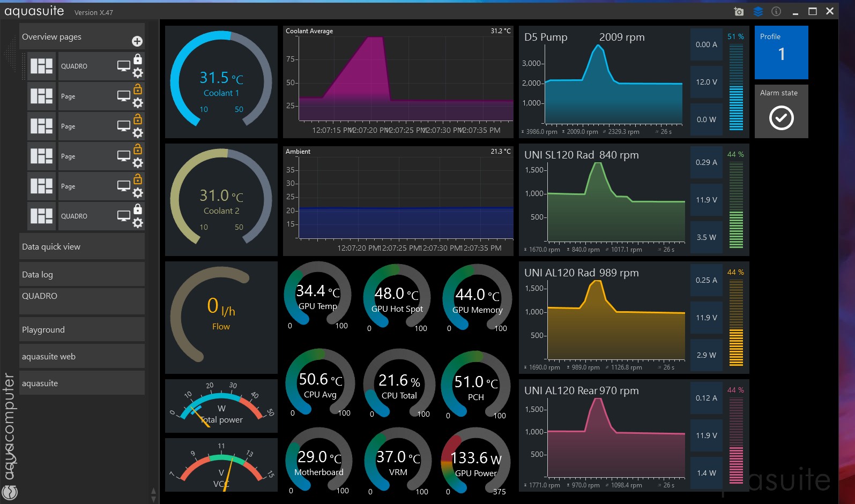
Task: Click the "Version X.47" text in title bar
Action: [x=94, y=12]
